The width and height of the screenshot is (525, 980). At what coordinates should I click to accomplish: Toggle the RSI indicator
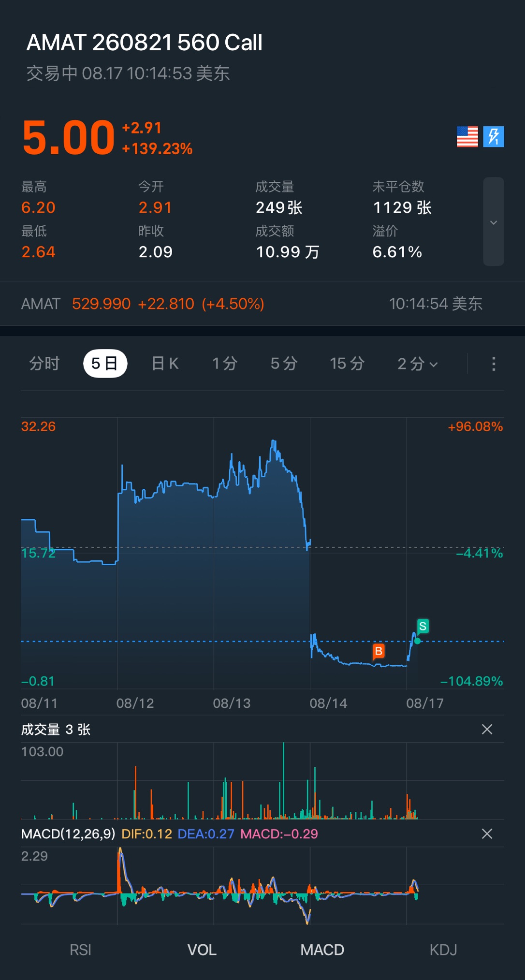click(80, 950)
